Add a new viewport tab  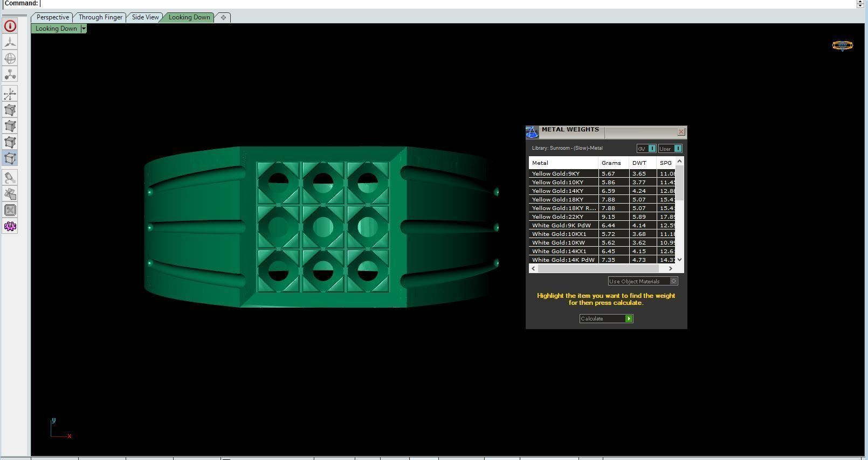point(223,17)
